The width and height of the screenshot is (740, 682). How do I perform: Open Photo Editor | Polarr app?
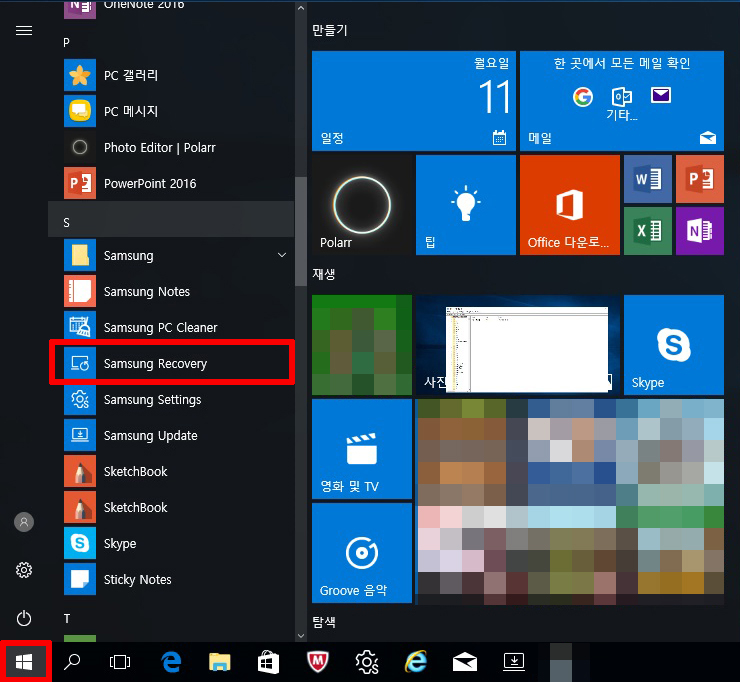[171, 147]
